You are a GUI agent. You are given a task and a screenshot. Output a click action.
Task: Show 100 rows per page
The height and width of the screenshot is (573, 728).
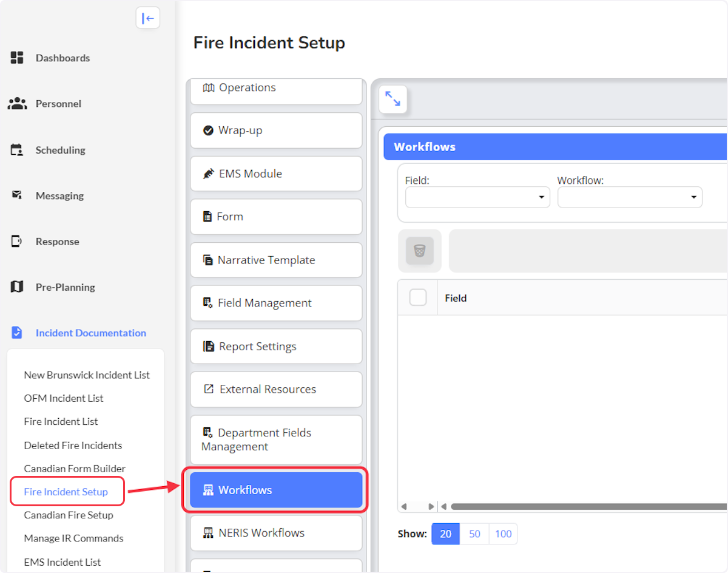(x=503, y=534)
